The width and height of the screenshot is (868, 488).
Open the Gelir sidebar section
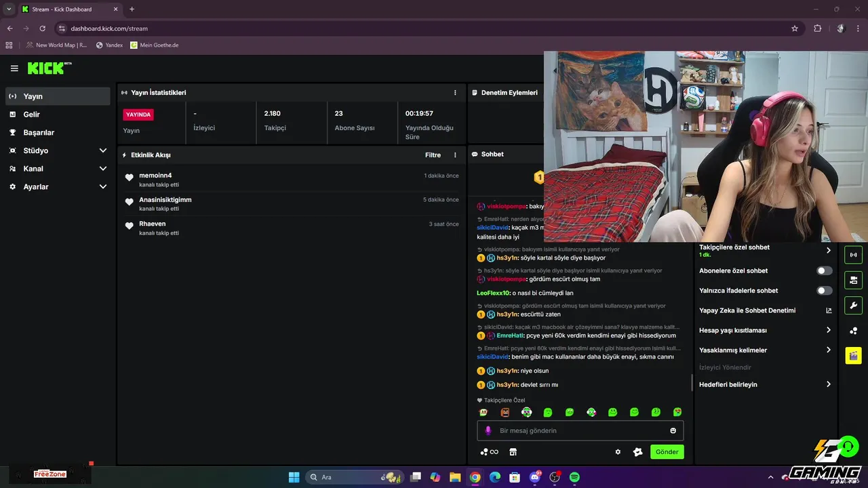click(x=58, y=115)
